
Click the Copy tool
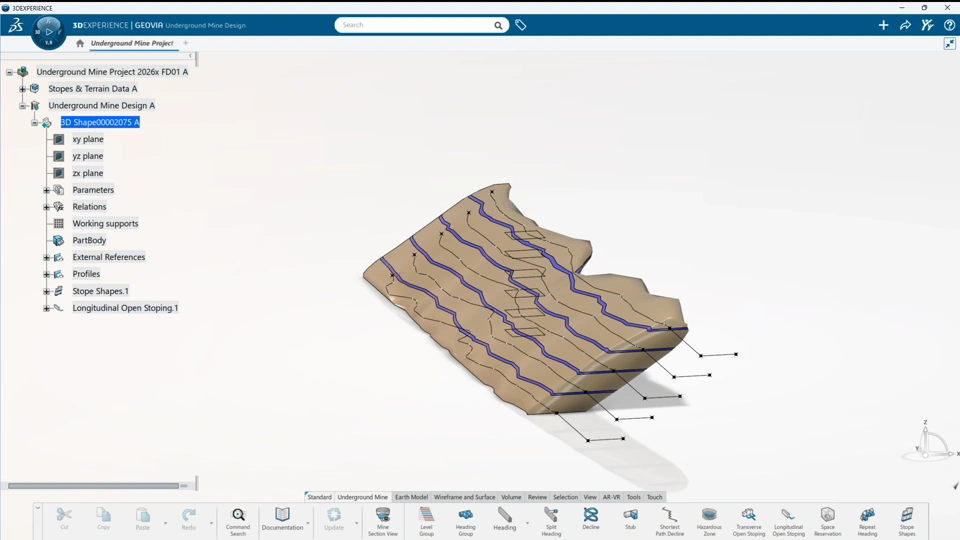point(103,519)
